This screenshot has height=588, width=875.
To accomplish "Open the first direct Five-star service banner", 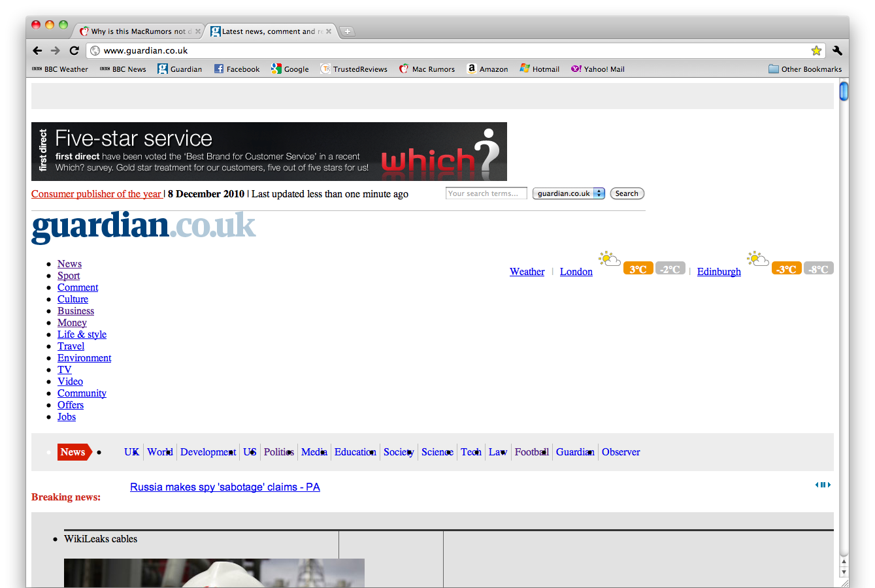I will coord(269,152).
